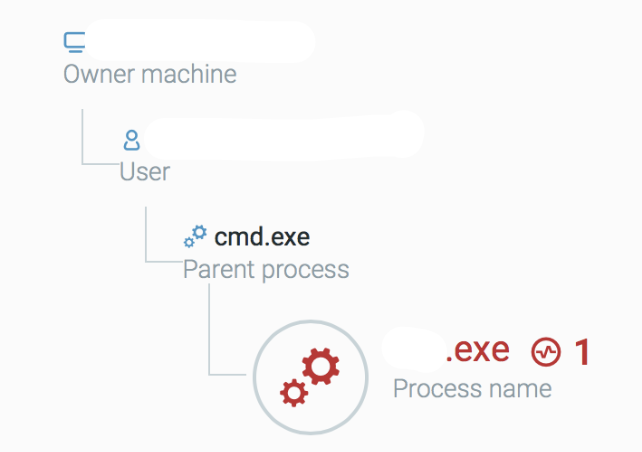Click the blue gears icon beside cmd.exe

(x=195, y=237)
